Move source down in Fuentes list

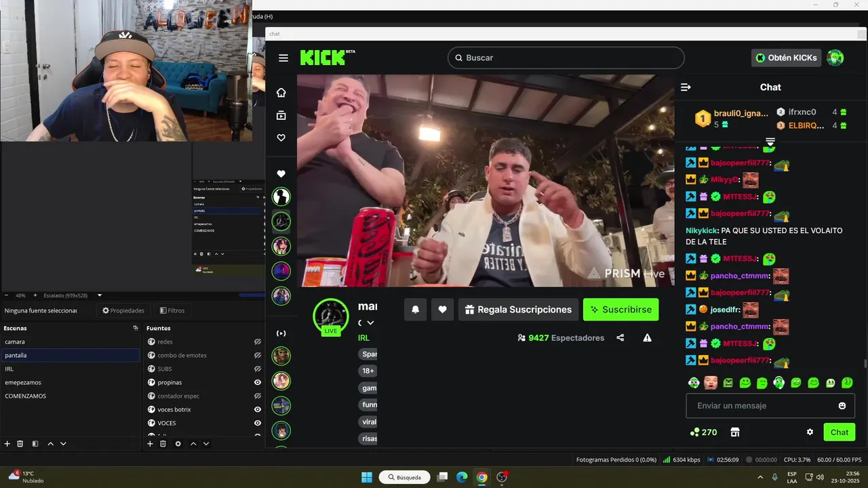pyautogui.click(x=206, y=444)
